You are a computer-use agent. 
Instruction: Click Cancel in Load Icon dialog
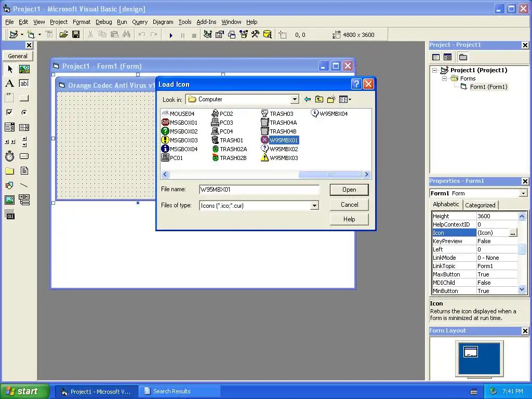pos(349,205)
